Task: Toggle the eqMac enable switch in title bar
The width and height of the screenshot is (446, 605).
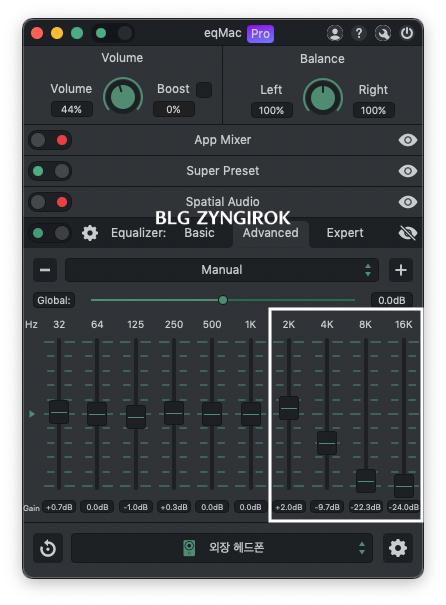Action: click(x=113, y=33)
